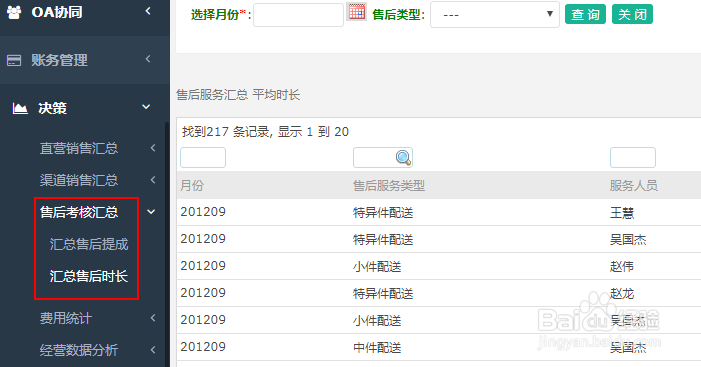Click the 决策 chart icon
The height and width of the screenshot is (367, 701).
coord(20,108)
